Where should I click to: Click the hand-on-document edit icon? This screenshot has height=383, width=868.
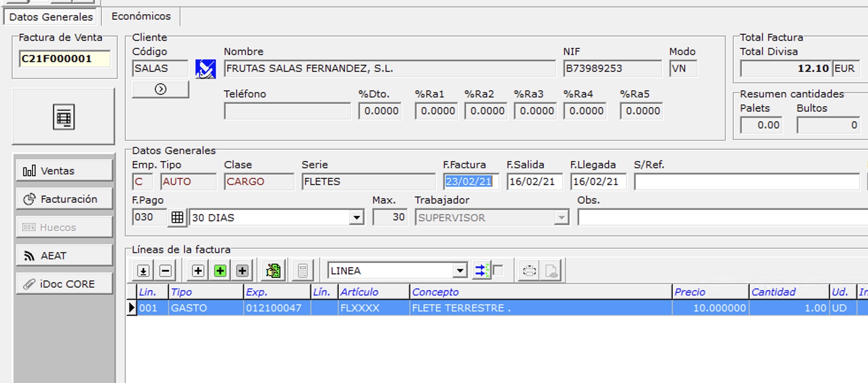point(273,271)
